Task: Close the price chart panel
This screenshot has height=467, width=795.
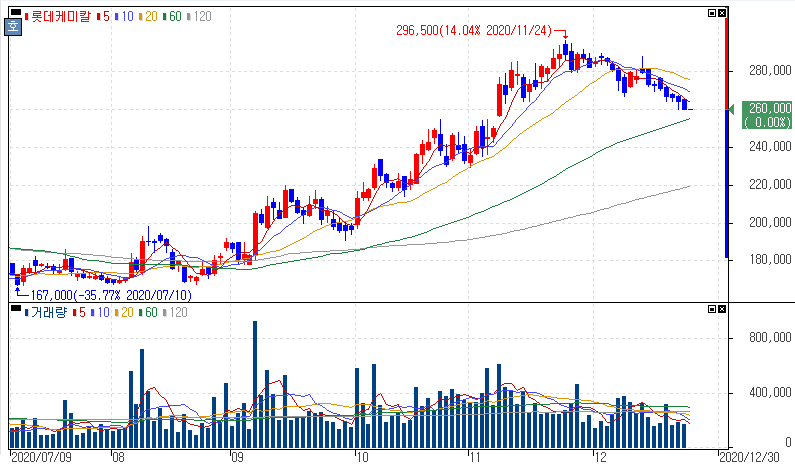Action: [722, 13]
